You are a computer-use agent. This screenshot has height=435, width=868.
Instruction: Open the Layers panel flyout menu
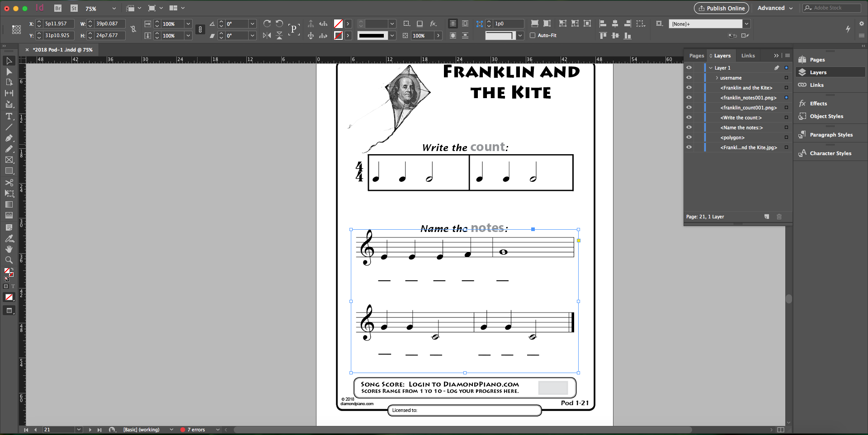788,56
